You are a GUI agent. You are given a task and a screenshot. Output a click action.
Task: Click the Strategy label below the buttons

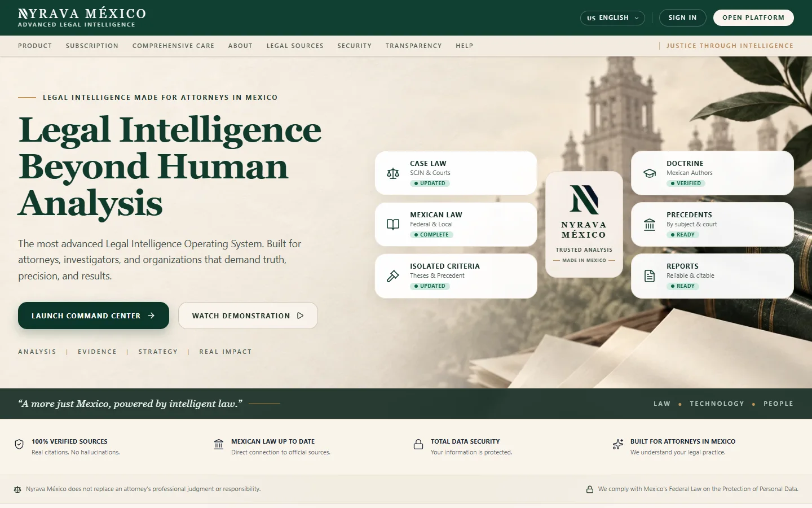pos(158,352)
